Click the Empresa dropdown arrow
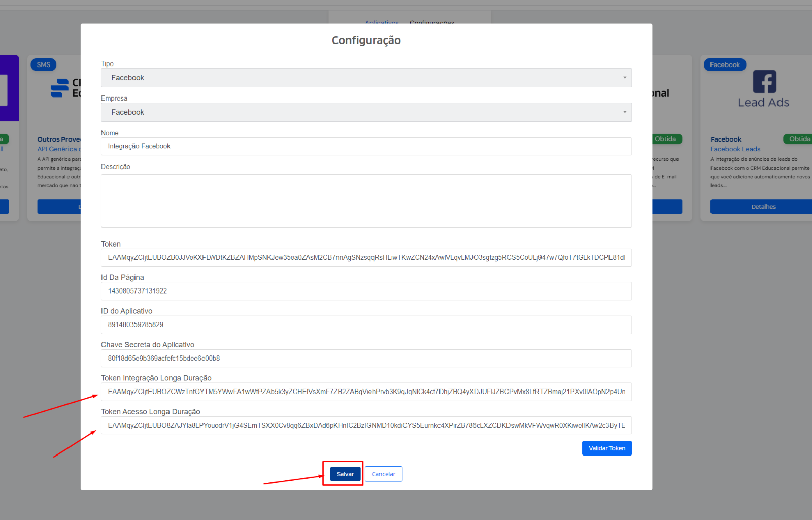The image size is (812, 520). coord(625,112)
